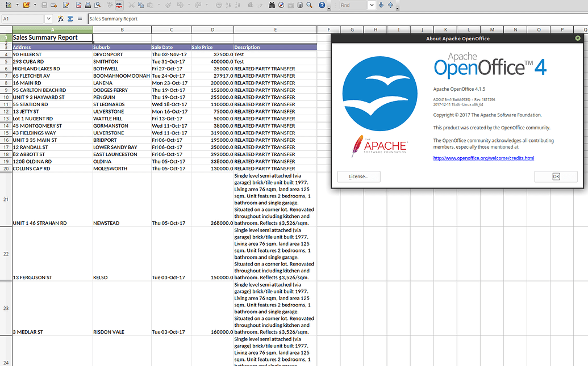Image resolution: width=588 pixels, height=366 pixels.
Task: Click the New spreadsheet document icon
Action: pyautogui.click(x=9, y=5)
